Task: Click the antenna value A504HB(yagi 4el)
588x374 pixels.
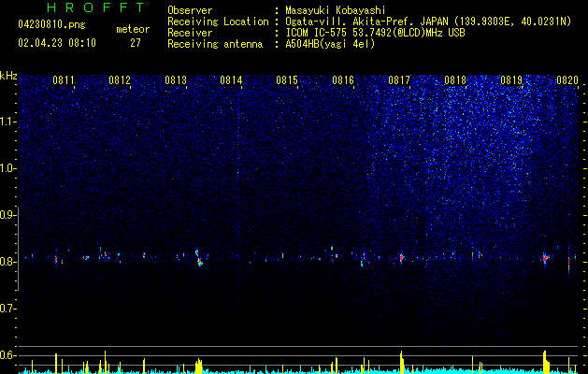Action: click(x=330, y=44)
